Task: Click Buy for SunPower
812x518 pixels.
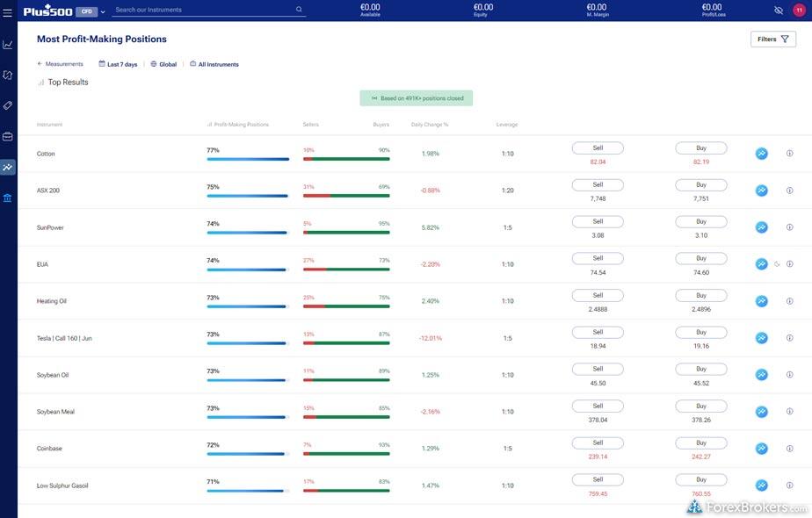Action: 700,222
